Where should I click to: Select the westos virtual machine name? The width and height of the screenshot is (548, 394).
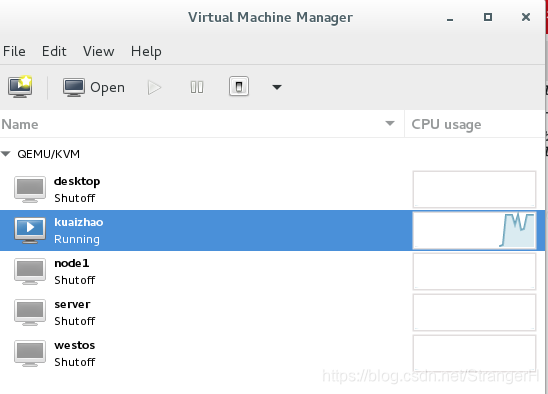(74, 345)
